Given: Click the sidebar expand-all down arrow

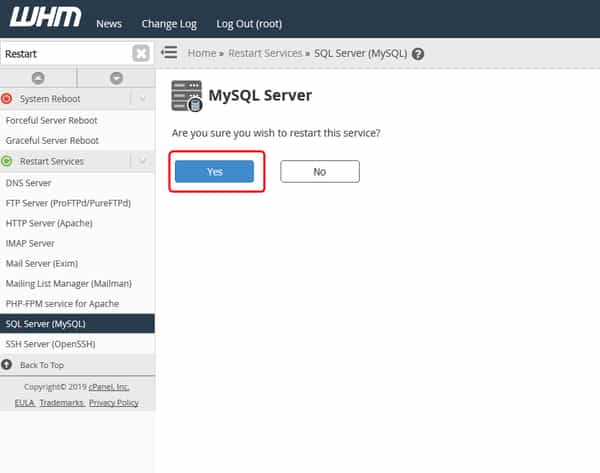Looking at the screenshot, I should [116, 78].
